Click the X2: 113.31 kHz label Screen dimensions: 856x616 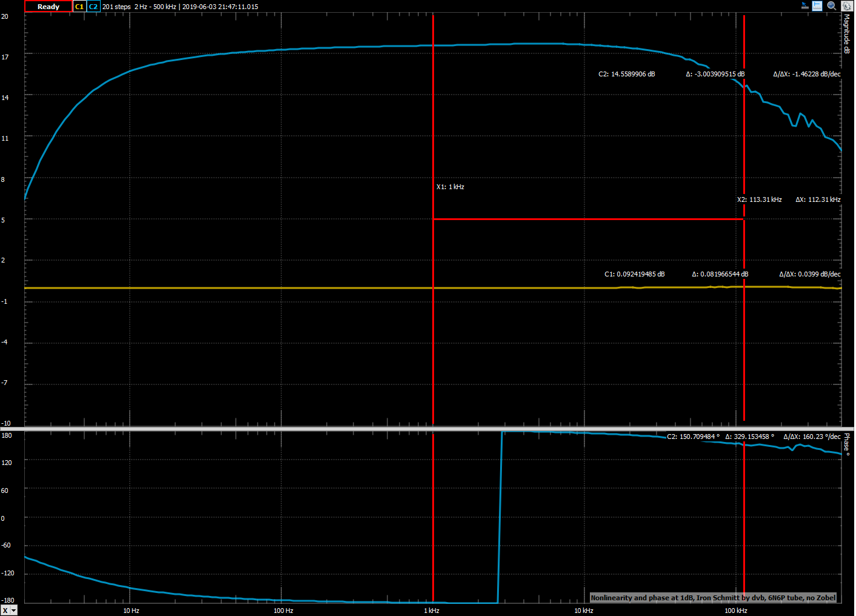760,199
